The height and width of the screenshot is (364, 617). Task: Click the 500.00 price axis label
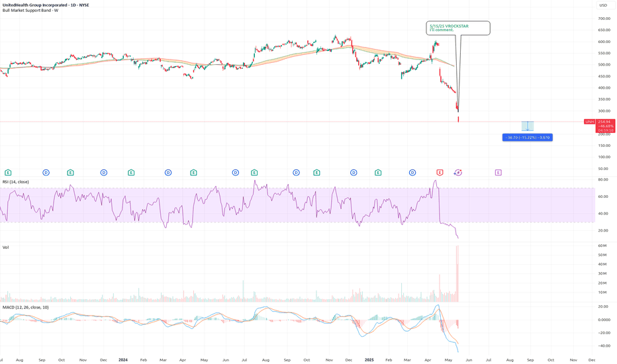[604, 65]
